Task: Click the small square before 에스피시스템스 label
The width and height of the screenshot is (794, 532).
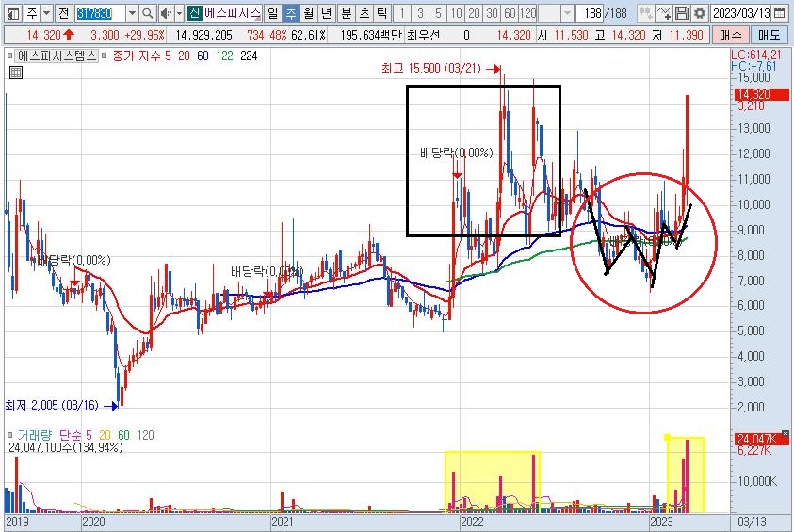Action: point(9,56)
